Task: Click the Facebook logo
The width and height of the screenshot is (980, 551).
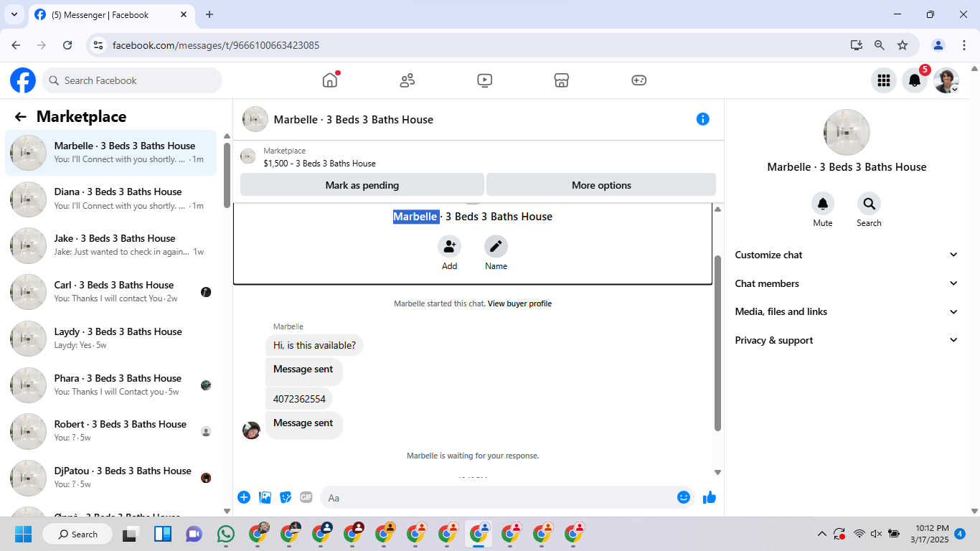Action: coord(23,80)
